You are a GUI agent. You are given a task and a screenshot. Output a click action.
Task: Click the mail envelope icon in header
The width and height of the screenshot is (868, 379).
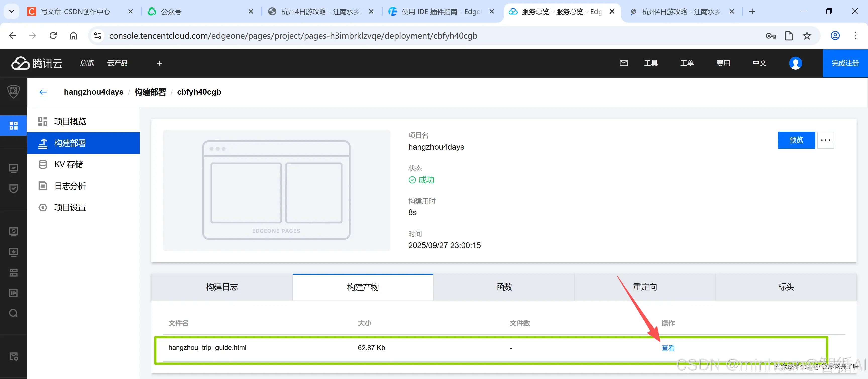click(x=624, y=63)
